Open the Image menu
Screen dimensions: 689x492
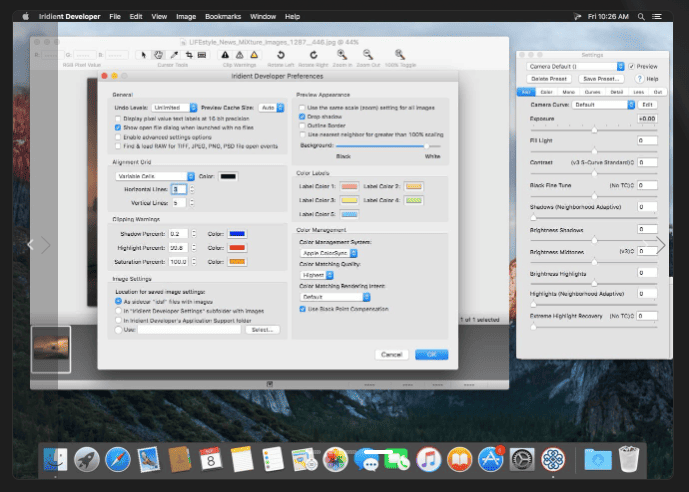point(186,17)
